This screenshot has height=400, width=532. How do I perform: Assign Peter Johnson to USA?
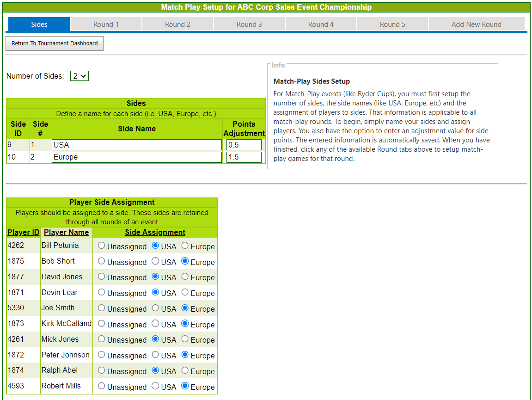155,355
